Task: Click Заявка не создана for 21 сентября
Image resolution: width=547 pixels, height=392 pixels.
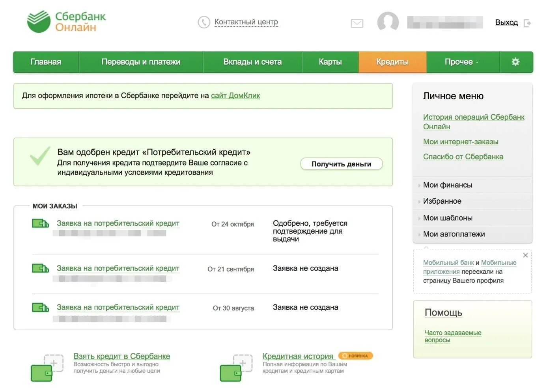Action: pyautogui.click(x=306, y=268)
